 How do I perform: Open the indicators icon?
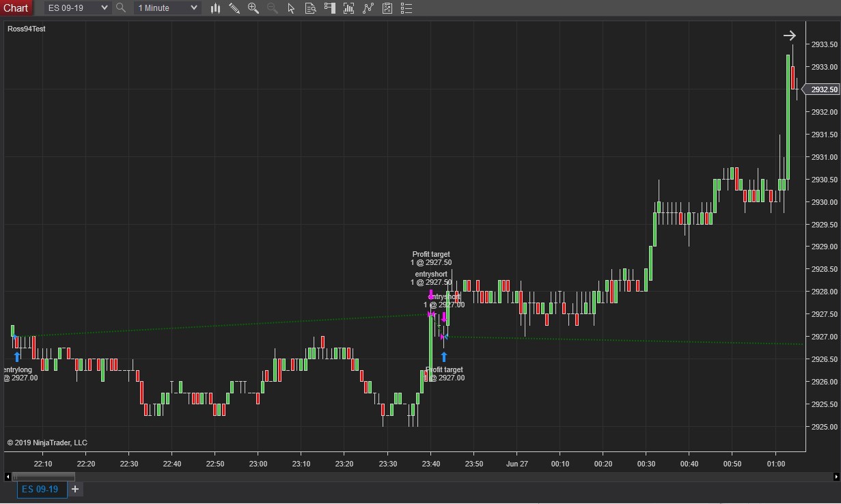[368, 8]
